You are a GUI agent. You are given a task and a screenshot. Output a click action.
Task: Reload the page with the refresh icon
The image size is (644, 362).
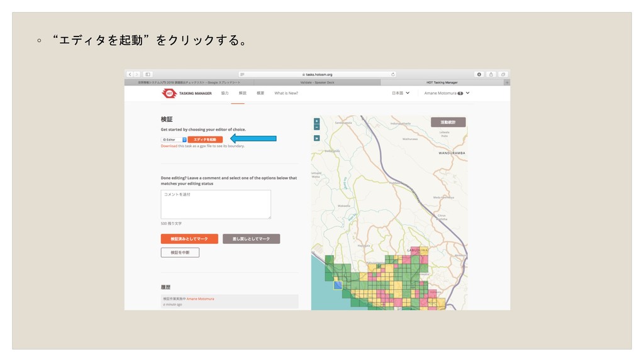pyautogui.click(x=393, y=74)
